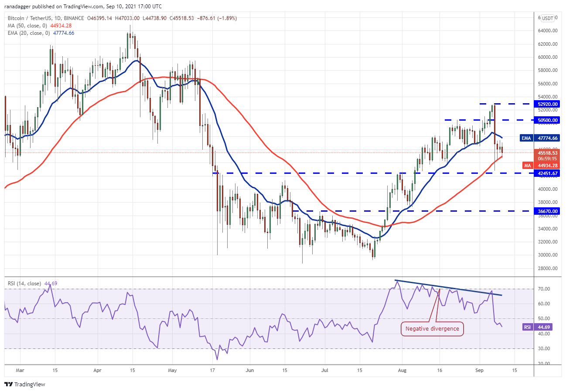Click the TradingView logo at the bottom

point(25,385)
